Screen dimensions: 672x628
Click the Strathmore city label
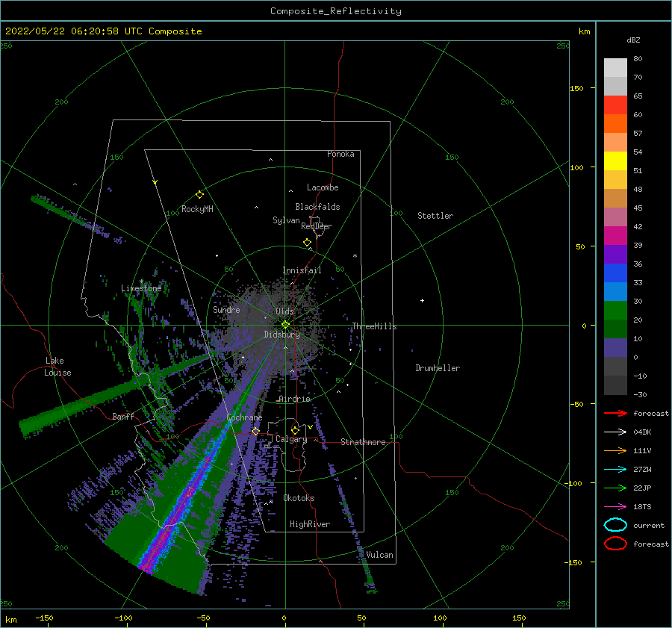(x=364, y=442)
